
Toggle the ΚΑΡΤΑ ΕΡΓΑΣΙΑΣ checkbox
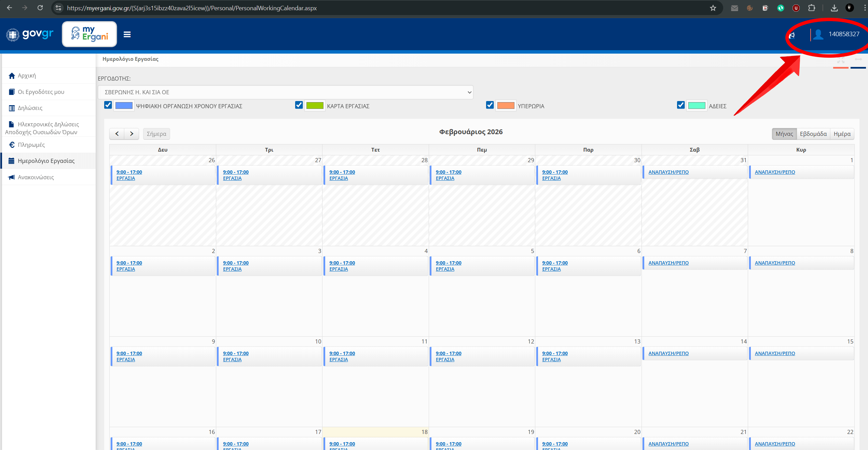pyautogui.click(x=299, y=105)
